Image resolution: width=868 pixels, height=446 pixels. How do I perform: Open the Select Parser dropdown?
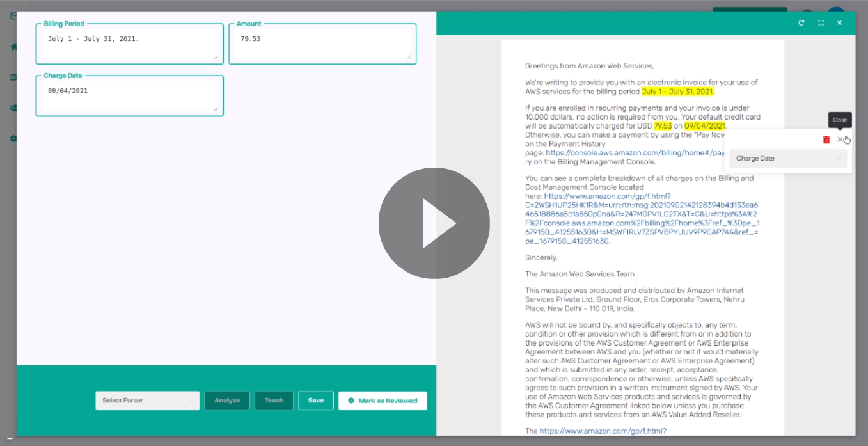pyautogui.click(x=148, y=401)
